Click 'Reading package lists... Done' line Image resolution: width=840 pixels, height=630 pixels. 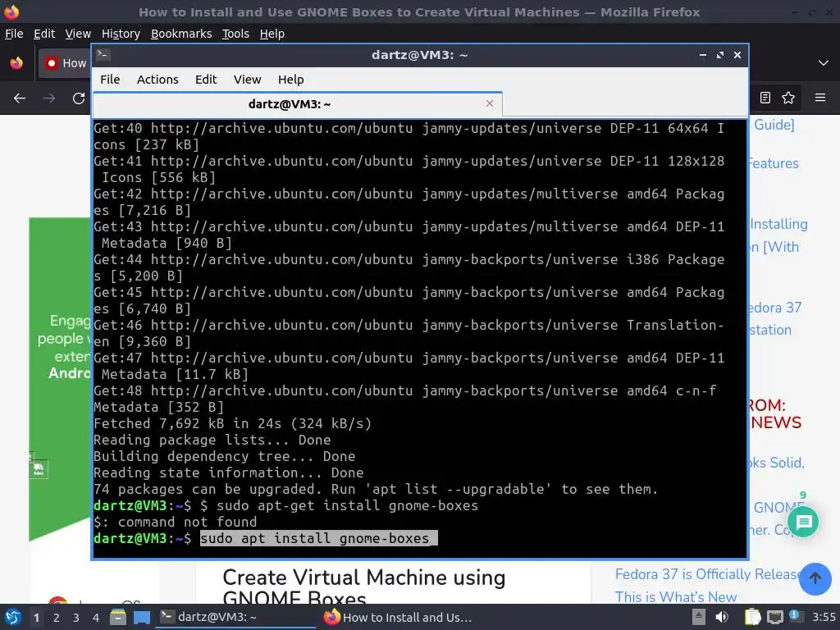pyautogui.click(x=212, y=440)
